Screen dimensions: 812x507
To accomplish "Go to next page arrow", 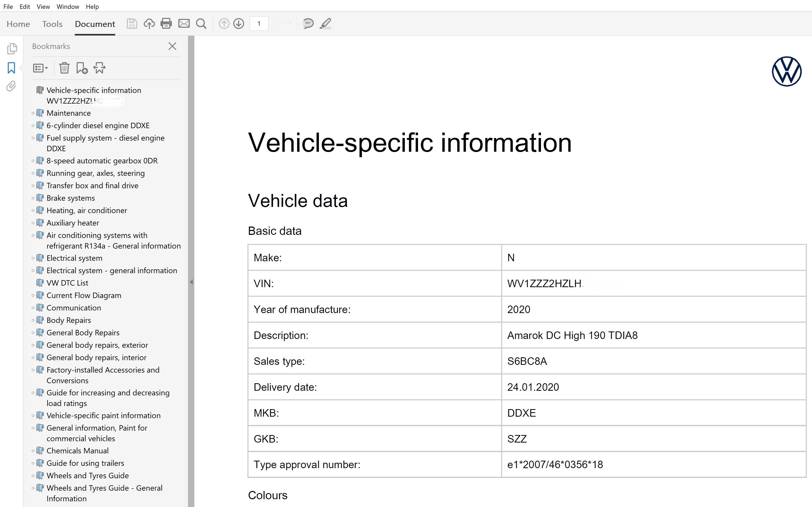I will point(239,24).
